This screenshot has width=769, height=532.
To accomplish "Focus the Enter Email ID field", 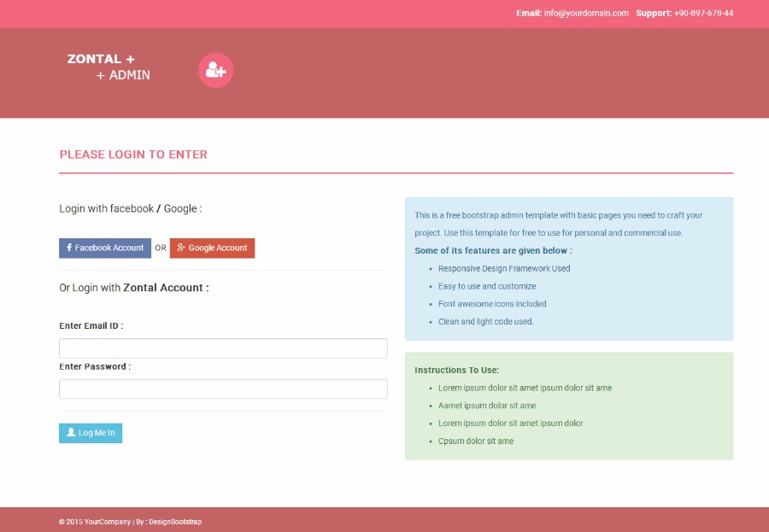I will 223,348.
